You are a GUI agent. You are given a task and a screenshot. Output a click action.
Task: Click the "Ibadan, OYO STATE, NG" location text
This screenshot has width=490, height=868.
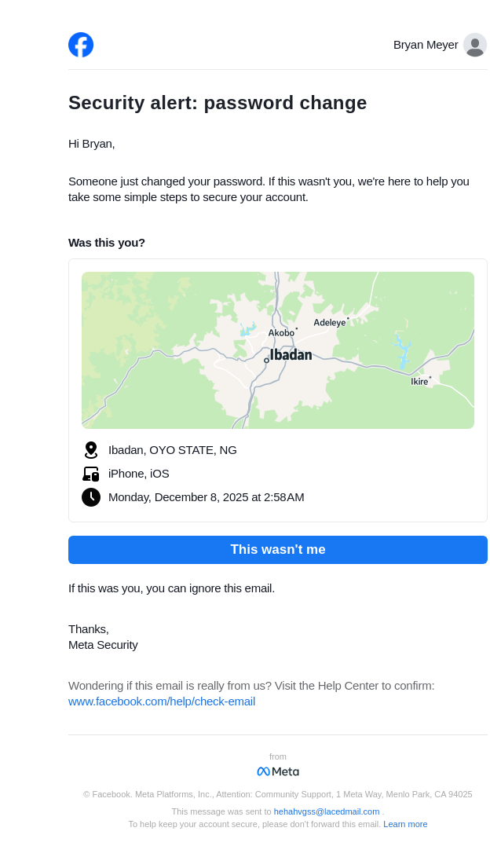(x=173, y=450)
